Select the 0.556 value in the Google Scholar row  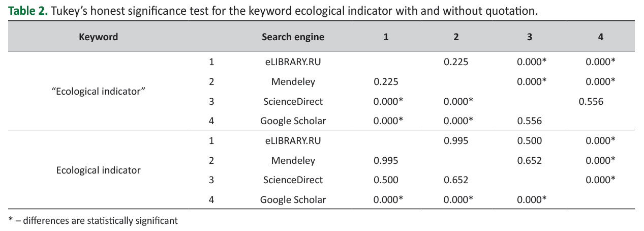tap(530, 121)
